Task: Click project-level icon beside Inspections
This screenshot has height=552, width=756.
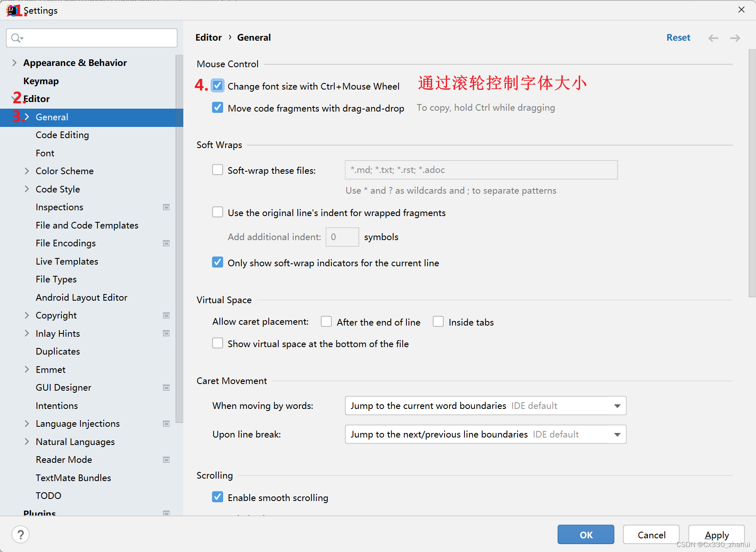Action: coord(166,207)
